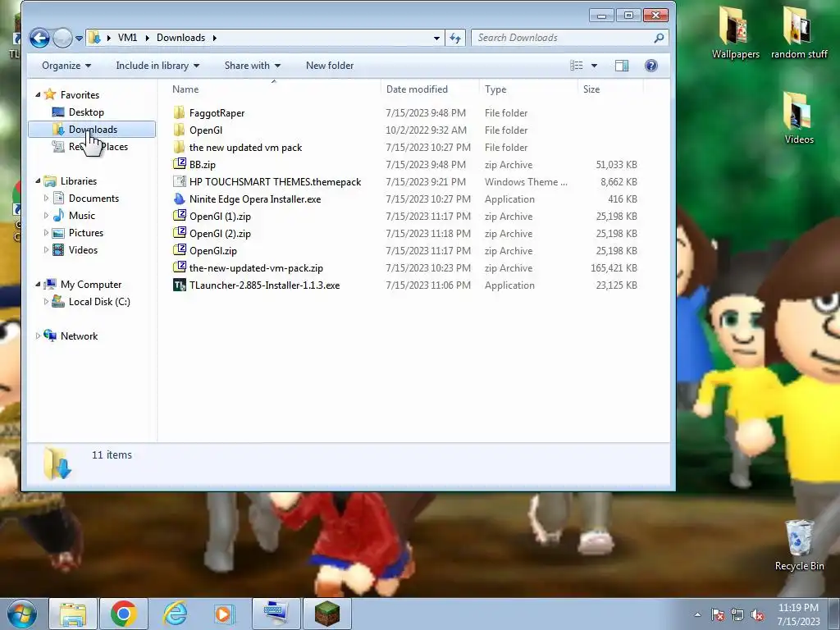This screenshot has height=630, width=840.
Task: Open File Explorer from the taskbar
Action: tap(73, 614)
